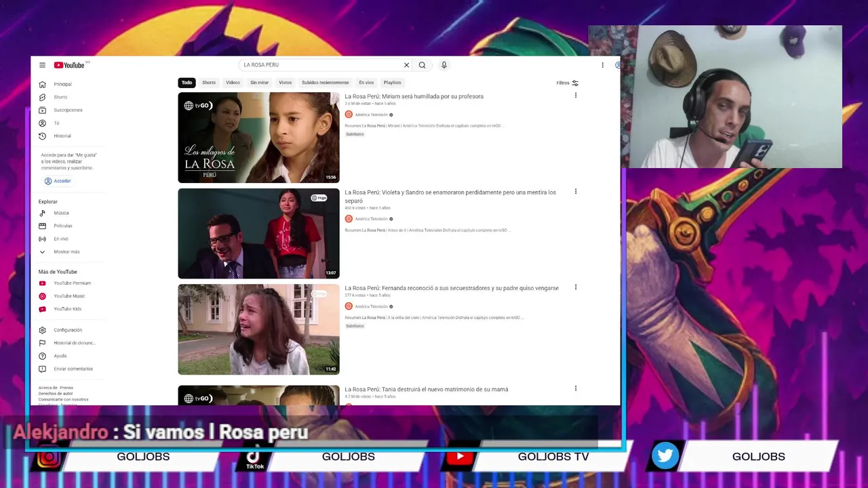Click the TikTok icon in stream overlay
Viewport: 868px width, 488px height.
pyautogui.click(x=255, y=458)
